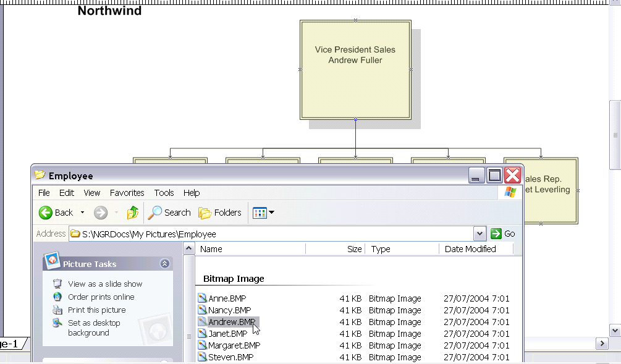Click the Margaret.BMP bitmap icon
The image size is (621, 364).
[203, 345]
